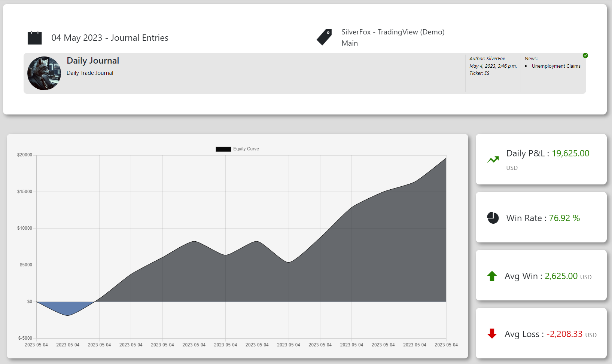Click the Avg Loss value -2,208.33
The height and width of the screenshot is (364, 612).
point(564,334)
